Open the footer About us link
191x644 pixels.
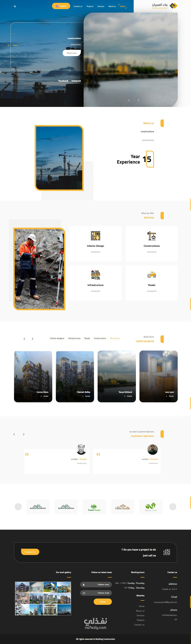tap(140, 611)
